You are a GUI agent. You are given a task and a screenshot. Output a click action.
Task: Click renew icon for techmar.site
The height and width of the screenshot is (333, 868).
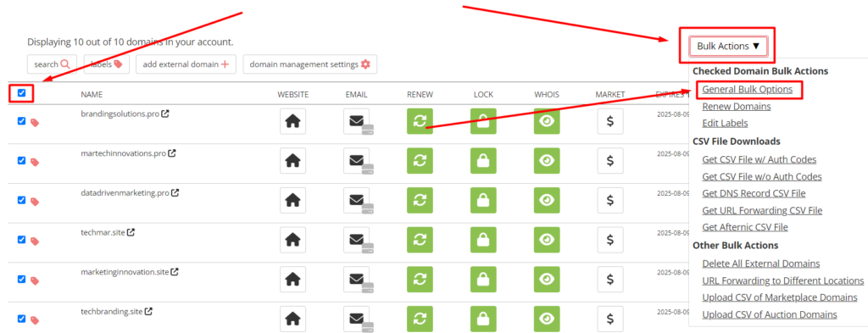coord(420,240)
